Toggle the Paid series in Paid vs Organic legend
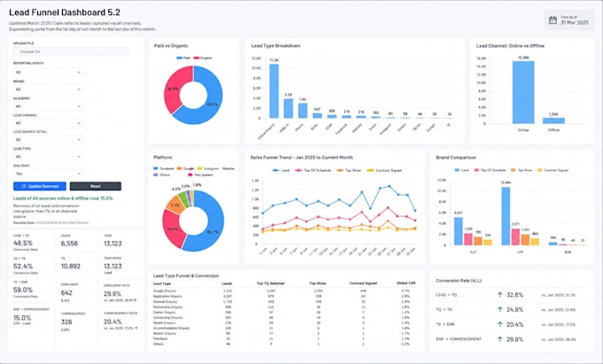This screenshot has height=364, width=603. point(183,58)
